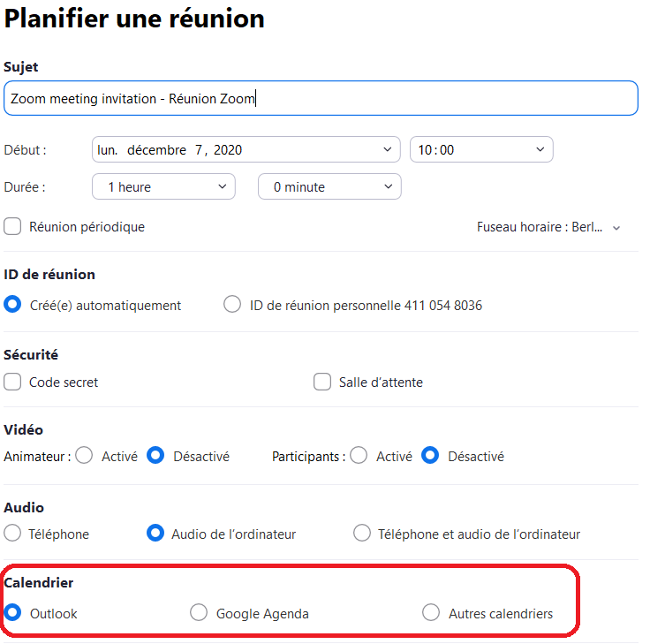This screenshot has width=650, height=644.
Task: Choose Téléphone et audio de l'ordinateur
Action: coord(362,534)
